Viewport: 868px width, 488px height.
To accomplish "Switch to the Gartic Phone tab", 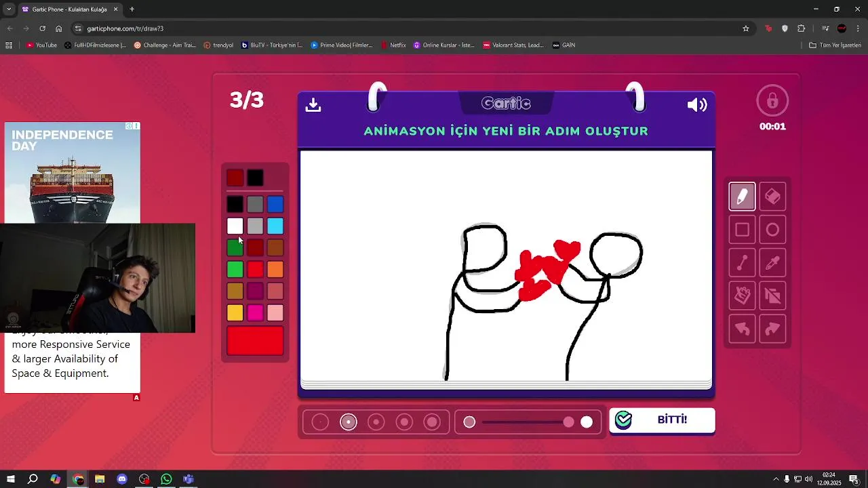I will coord(69,9).
